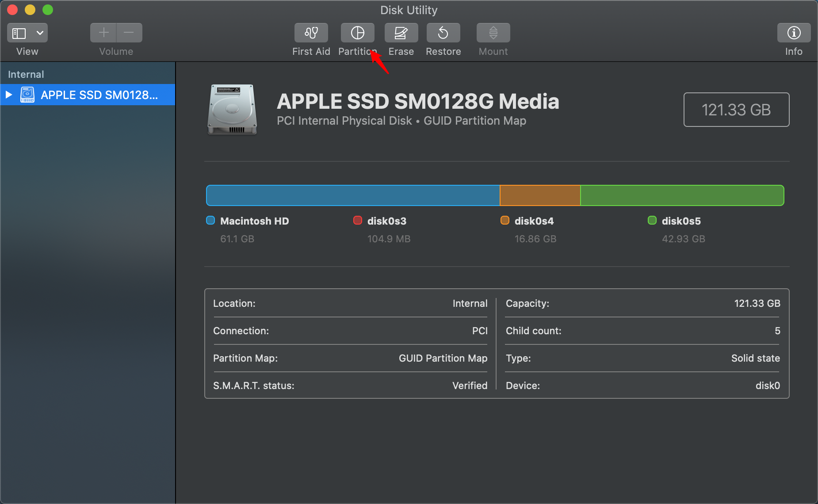Open the Erase tool
The image size is (818, 504).
coord(401,33)
